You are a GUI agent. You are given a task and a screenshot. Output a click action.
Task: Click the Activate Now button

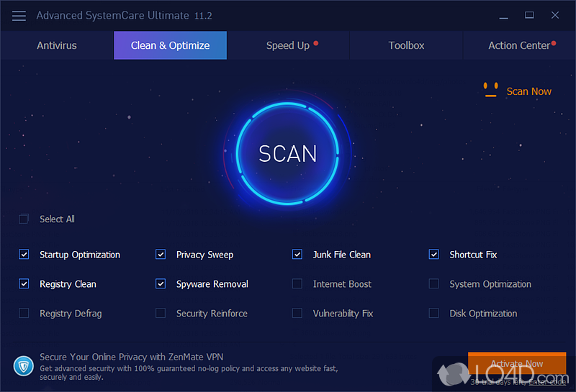517,363
